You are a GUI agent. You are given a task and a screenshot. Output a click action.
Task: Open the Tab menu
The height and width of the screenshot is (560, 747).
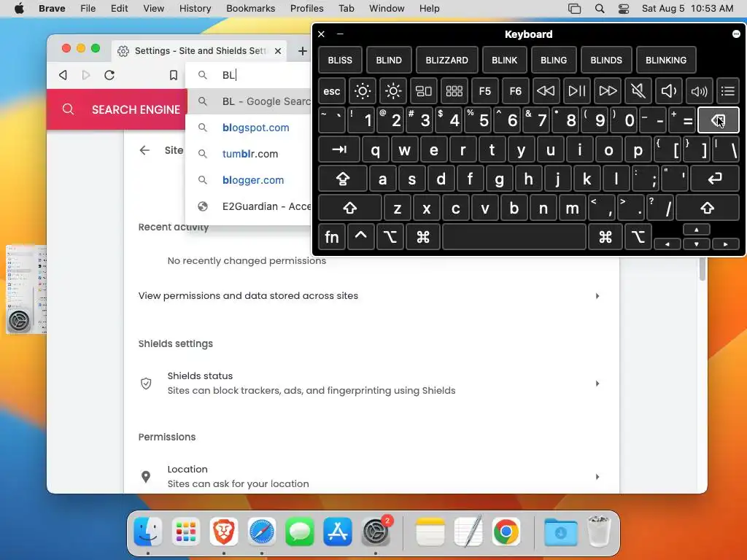click(347, 9)
